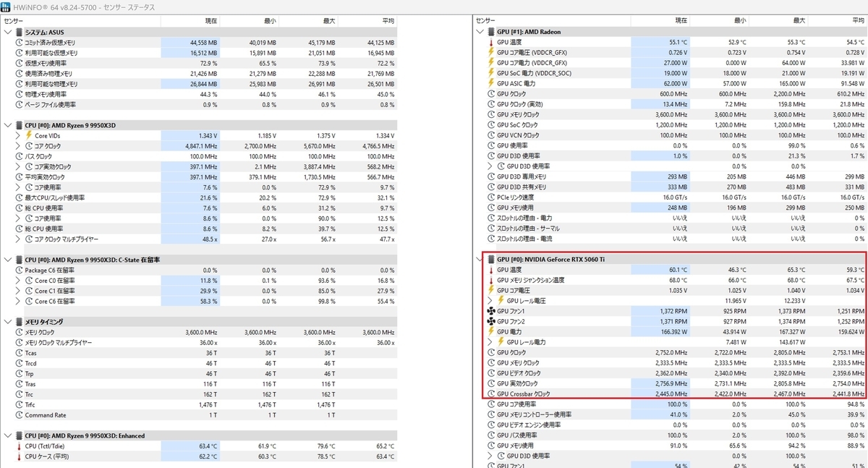Click the chip icon beside システム: ASUS
The image size is (868, 468).
pos(19,33)
